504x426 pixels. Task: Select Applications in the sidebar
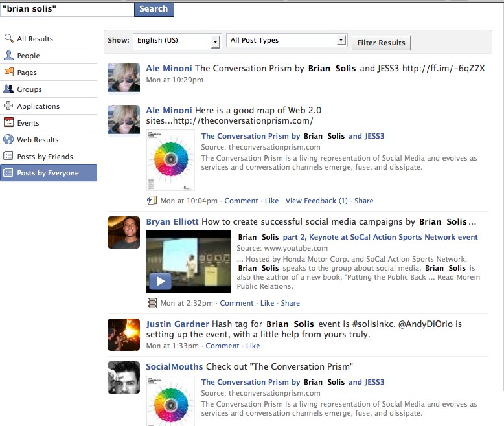coord(49,106)
